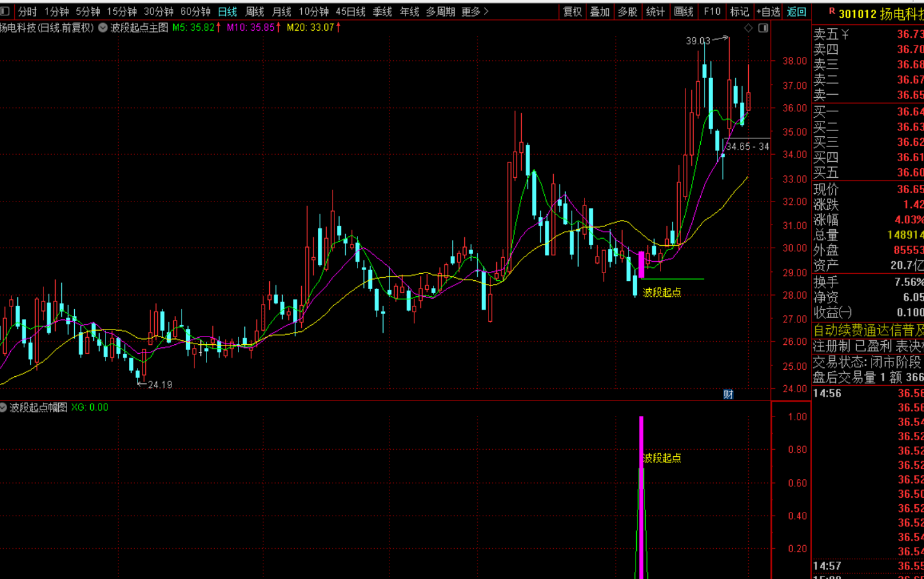Click the stock code 301012 title
924x579 pixels.
click(857, 13)
